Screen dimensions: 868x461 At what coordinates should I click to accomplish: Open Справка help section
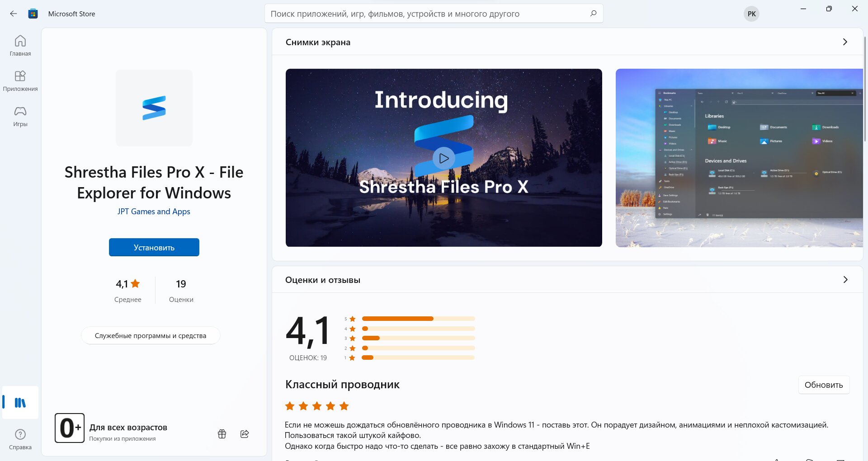click(20, 439)
